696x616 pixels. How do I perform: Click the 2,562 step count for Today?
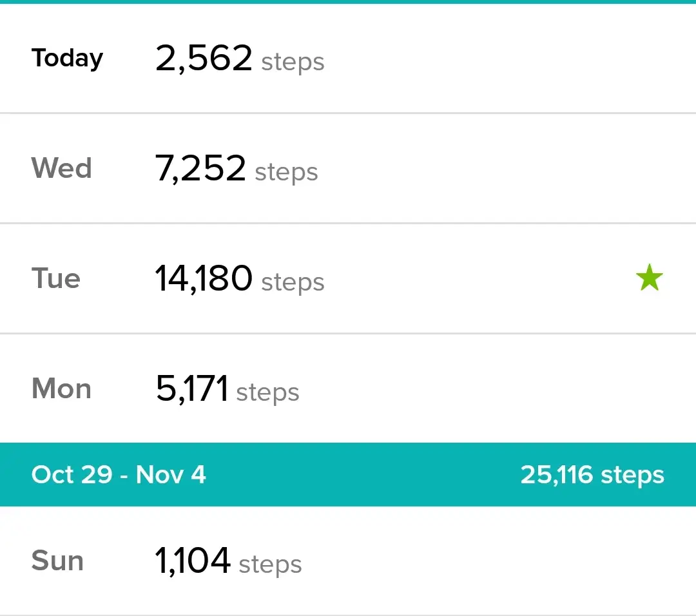coord(204,58)
